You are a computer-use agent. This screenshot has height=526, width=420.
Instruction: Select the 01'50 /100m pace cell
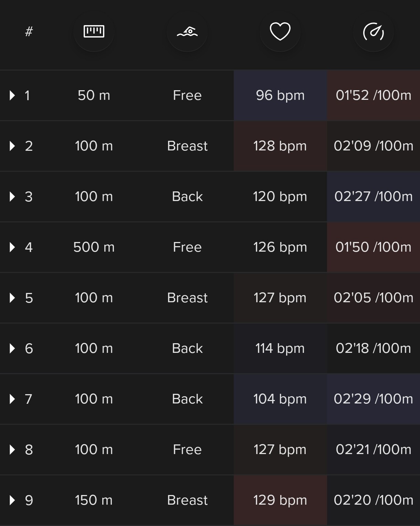tap(374, 247)
